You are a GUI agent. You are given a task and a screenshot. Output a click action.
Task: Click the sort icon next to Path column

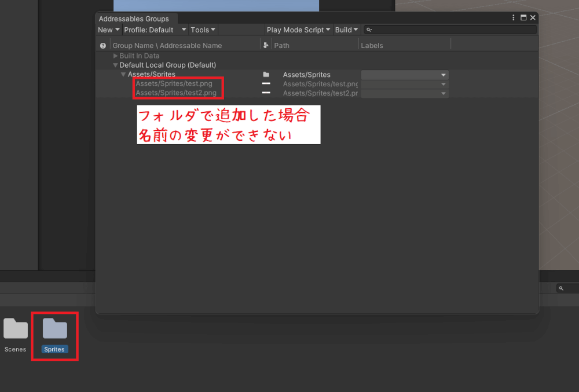tap(266, 45)
